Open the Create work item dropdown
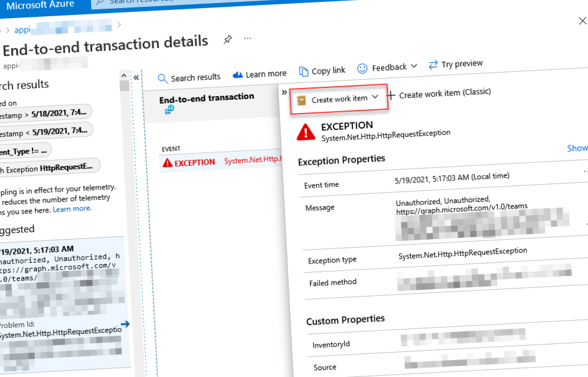Viewport: 588px width, 377px height. click(339, 97)
